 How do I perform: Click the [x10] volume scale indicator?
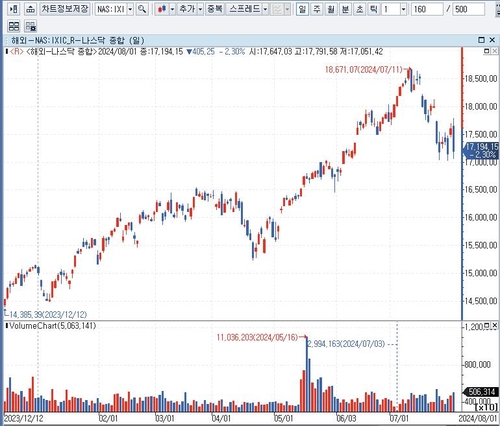pyautogui.click(x=485, y=407)
